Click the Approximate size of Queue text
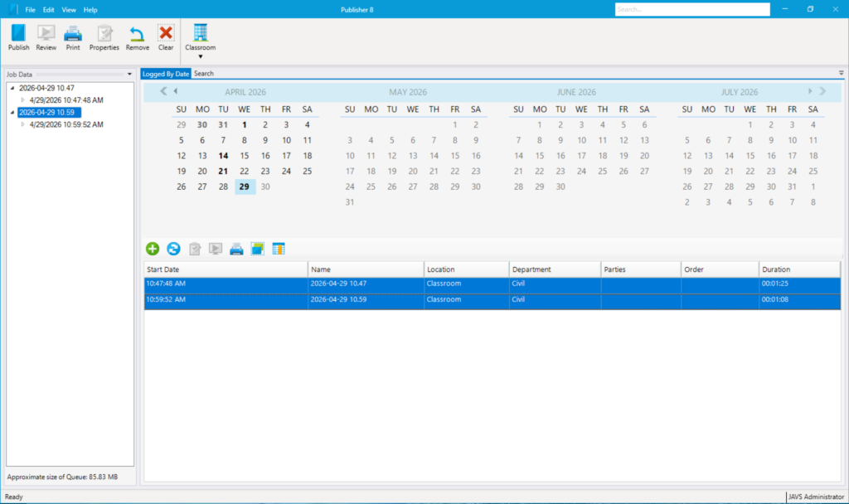 click(x=62, y=477)
